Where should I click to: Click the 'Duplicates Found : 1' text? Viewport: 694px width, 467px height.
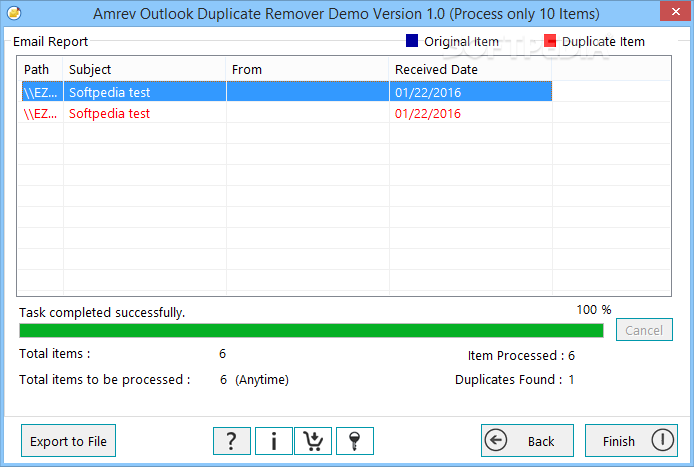[x=514, y=379]
